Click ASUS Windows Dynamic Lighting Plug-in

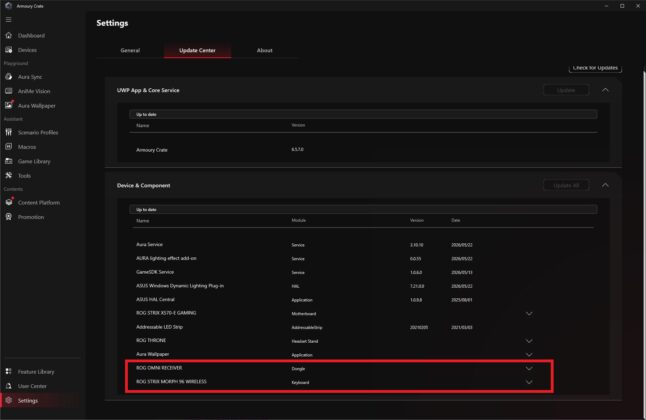[180, 286]
